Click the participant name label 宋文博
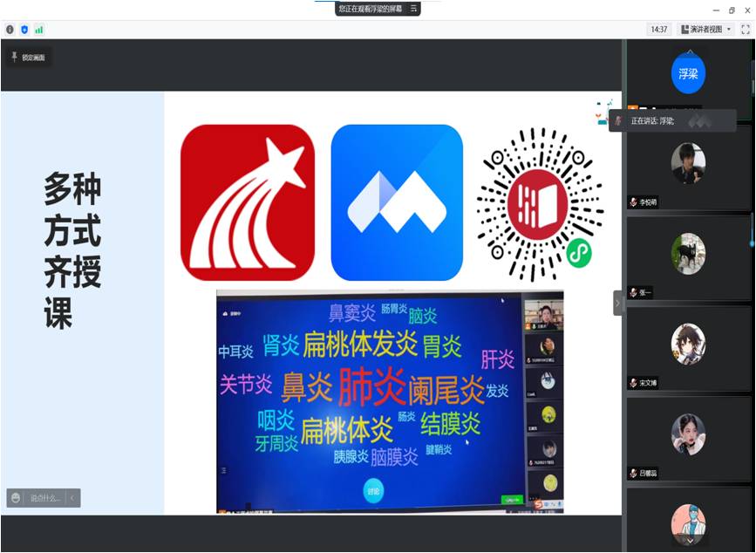 [x=648, y=383]
